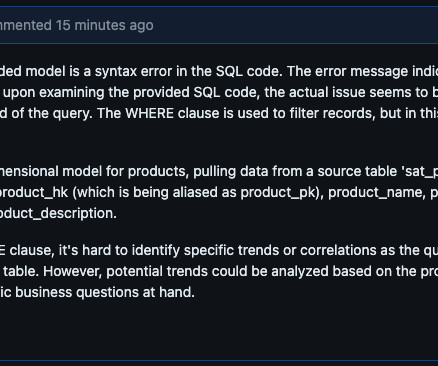The width and height of the screenshot is (438, 366).
Task: Click the "product_hk" column name text
Action: click(34, 192)
